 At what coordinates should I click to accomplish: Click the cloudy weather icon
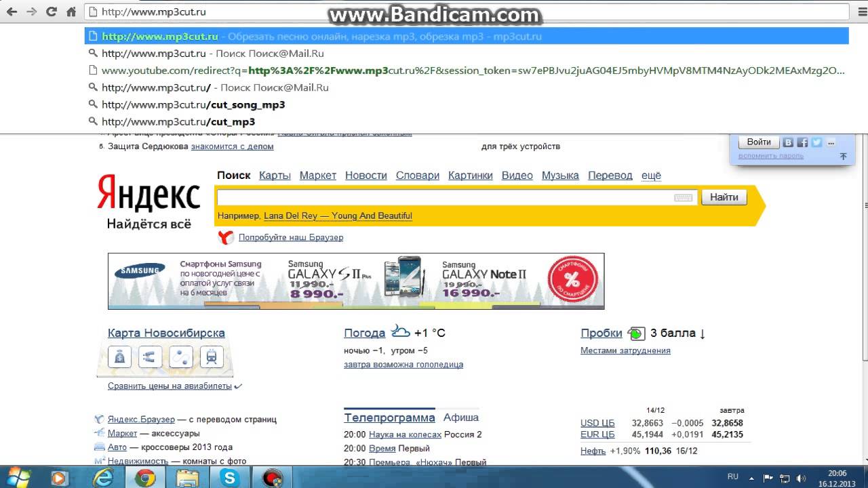point(400,331)
